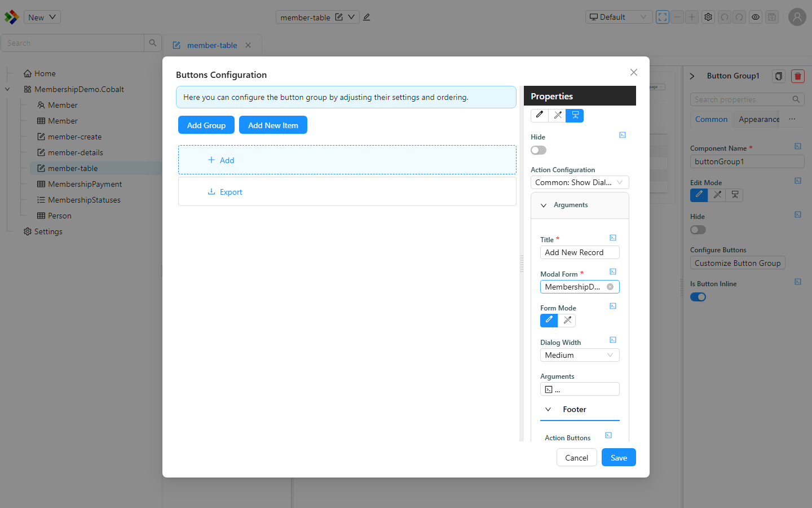Toggle the Is Button Inline switch
Screen dimensions: 812x508
698,297
